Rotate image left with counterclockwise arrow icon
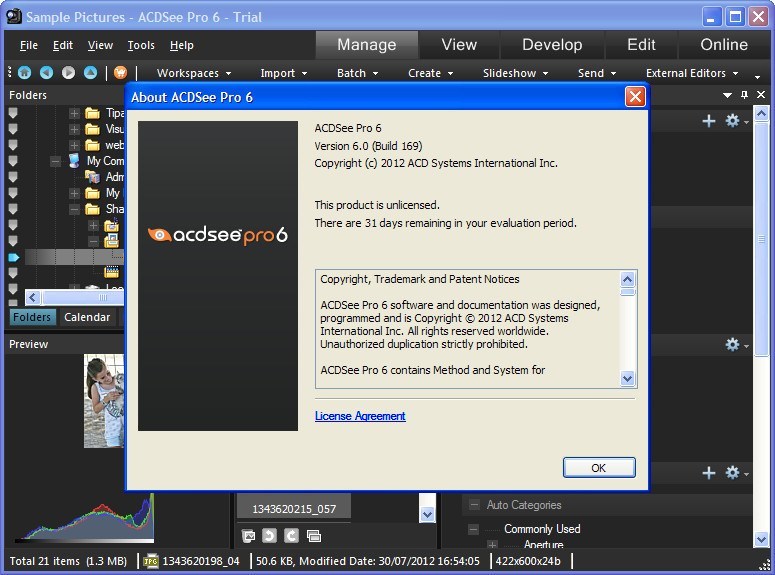The image size is (775, 575). [x=270, y=535]
